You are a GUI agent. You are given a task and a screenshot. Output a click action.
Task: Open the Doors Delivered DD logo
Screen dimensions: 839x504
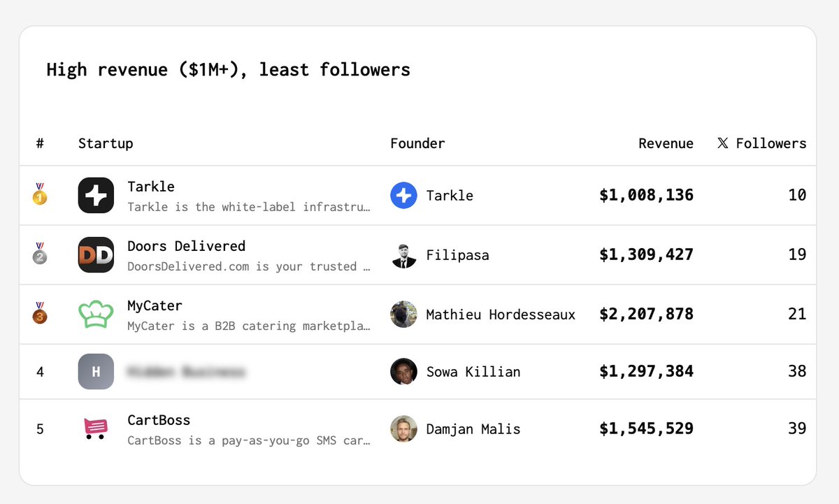click(x=96, y=255)
